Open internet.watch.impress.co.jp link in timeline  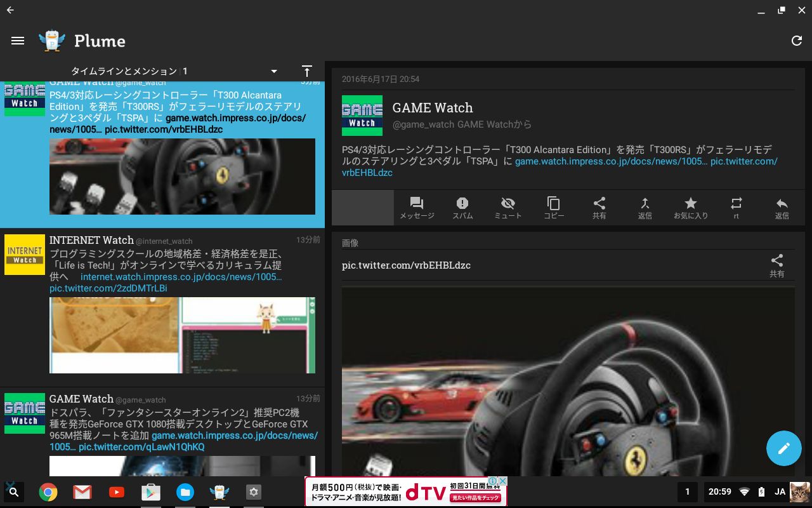[181, 277]
